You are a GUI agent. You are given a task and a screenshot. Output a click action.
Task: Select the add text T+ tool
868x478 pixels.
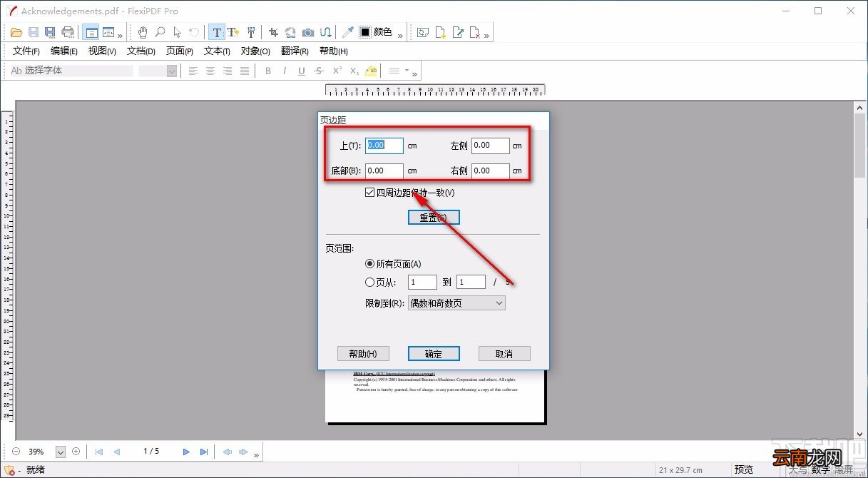pyautogui.click(x=233, y=32)
